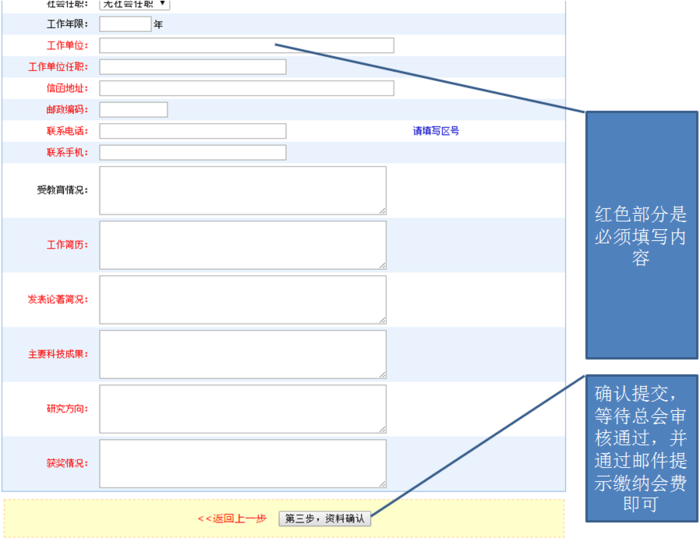The width and height of the screenshot is (700, 542).
Task: Click the 受教育情况 label
Action: (62, 190)
